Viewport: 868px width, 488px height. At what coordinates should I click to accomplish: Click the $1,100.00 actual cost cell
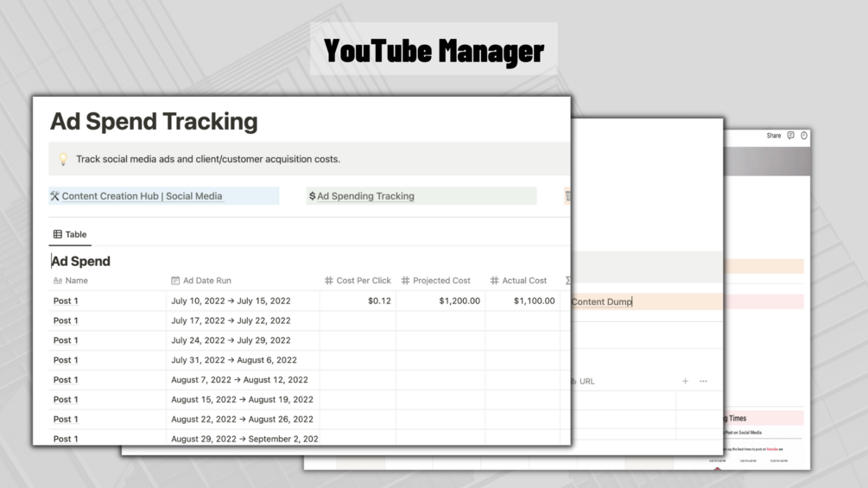tap(523, 301)
